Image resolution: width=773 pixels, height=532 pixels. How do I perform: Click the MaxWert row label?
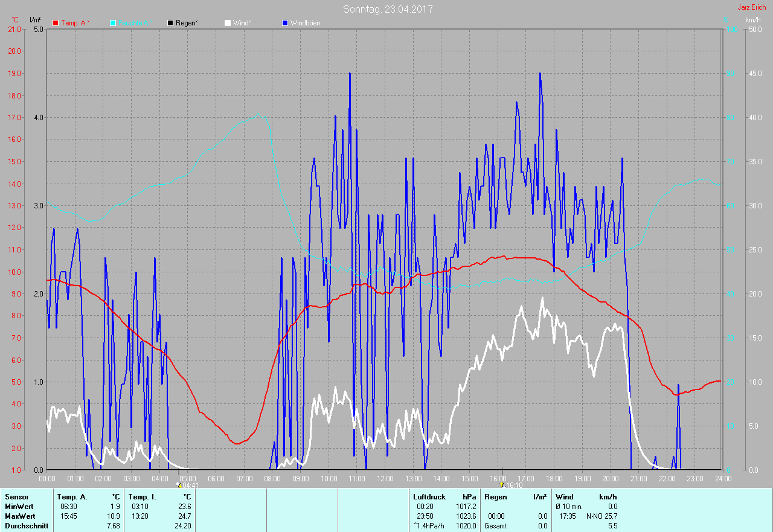pos(19,516)
